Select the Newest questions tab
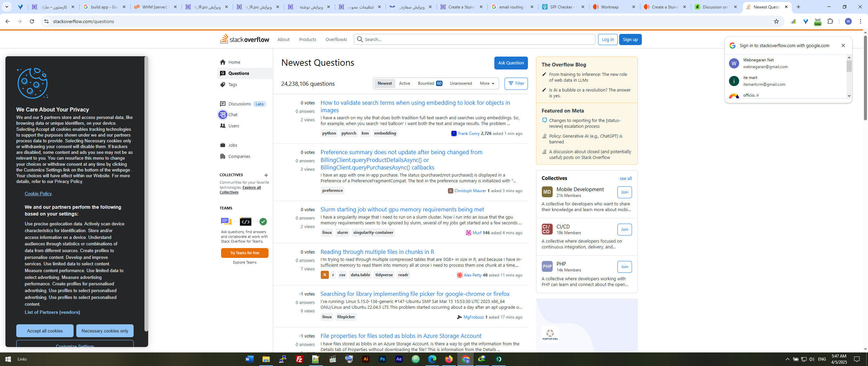Viewport: 868px width, 366px height. [384, 83]
